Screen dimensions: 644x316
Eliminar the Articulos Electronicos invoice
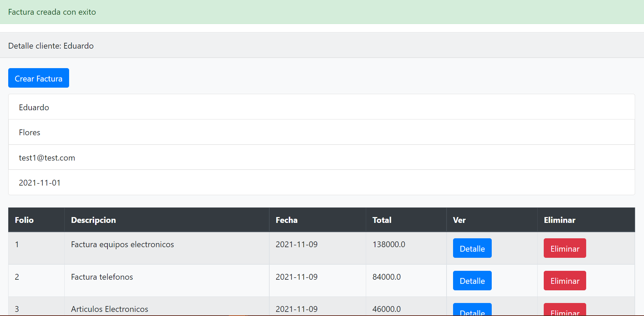564,312
